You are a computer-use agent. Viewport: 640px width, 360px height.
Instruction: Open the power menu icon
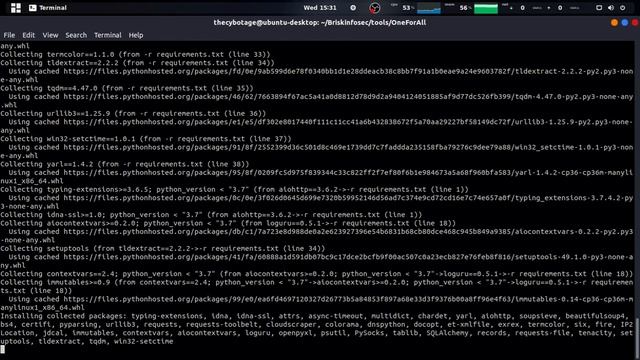pos(622,8)
